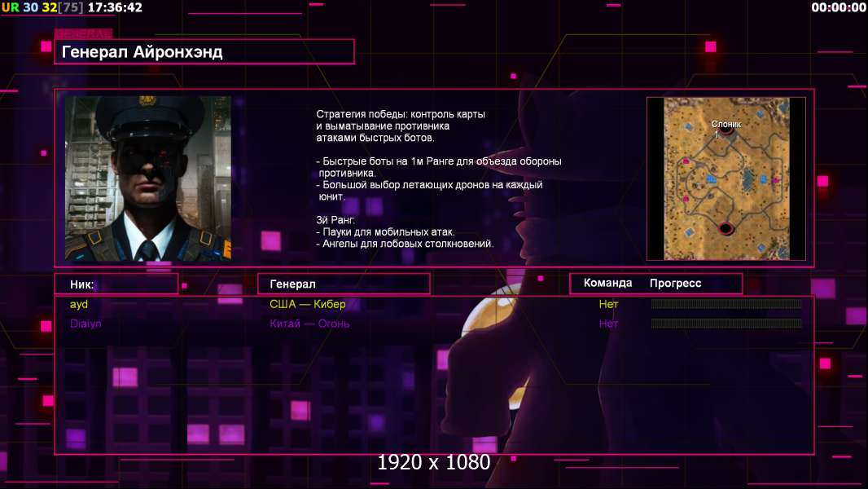The image size is (868, 489).
Task: Click the 'Команда' column header
Action: point(607,283)
